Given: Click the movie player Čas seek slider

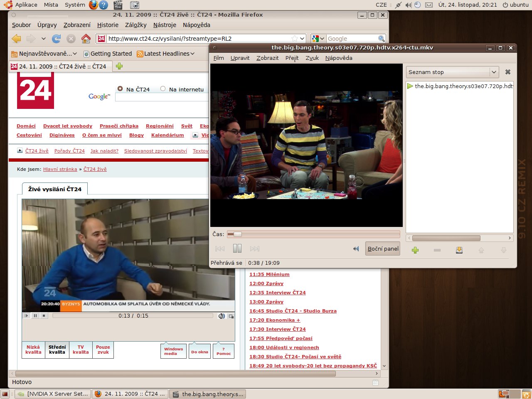Looking at the screenshot, I should pos(314,234).
